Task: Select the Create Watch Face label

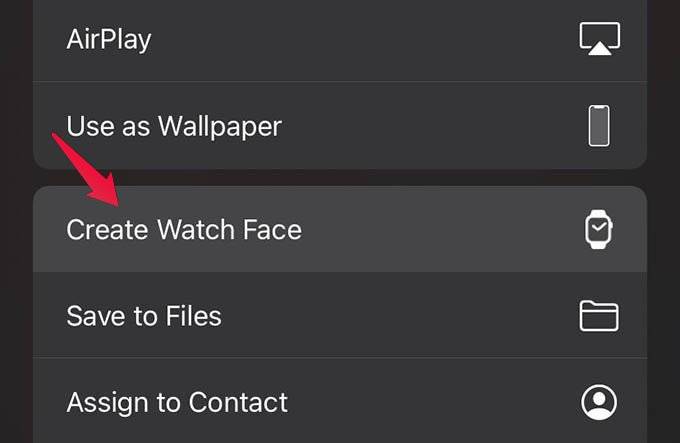Action: pyautogui.click(x=184, y=230)
